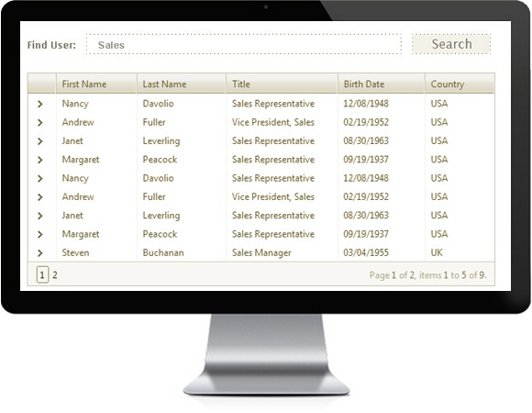Expand the second Andrew Fuller row
Image resolution: width=532 pixels, height=413 pixels.
[x=40, y=197]
